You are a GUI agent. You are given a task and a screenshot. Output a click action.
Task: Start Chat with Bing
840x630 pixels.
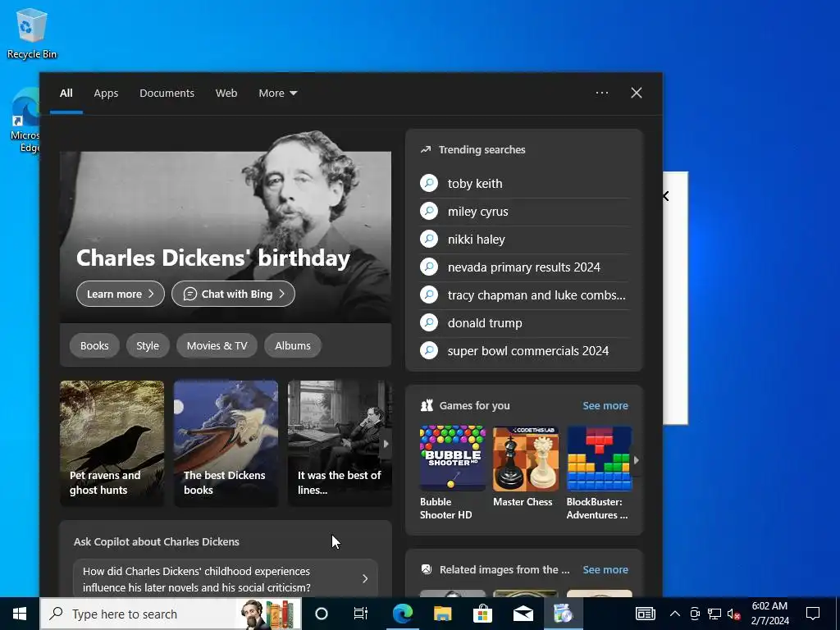[233, 294]
